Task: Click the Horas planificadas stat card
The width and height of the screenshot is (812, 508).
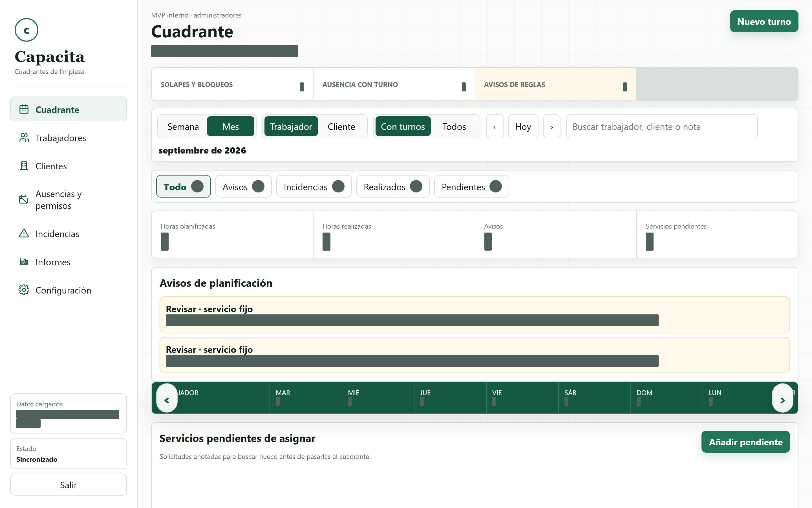Action: pyautogui.click(x=232, y=235)
